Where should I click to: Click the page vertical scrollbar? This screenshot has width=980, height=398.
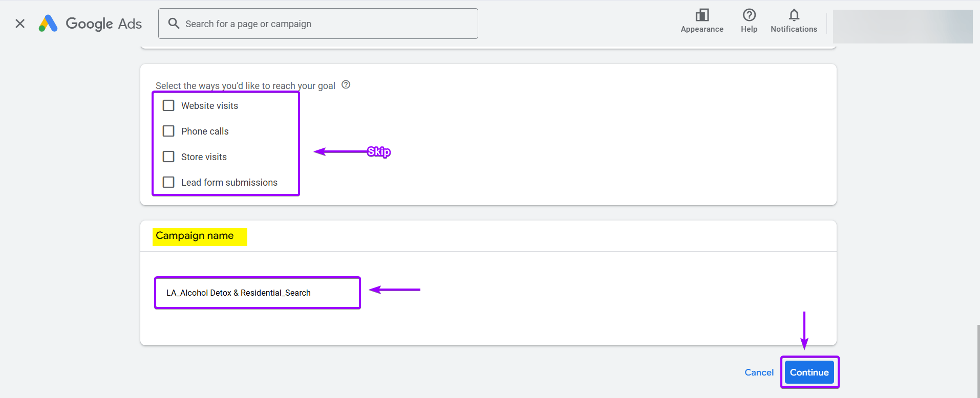click(x=977, y=358)
